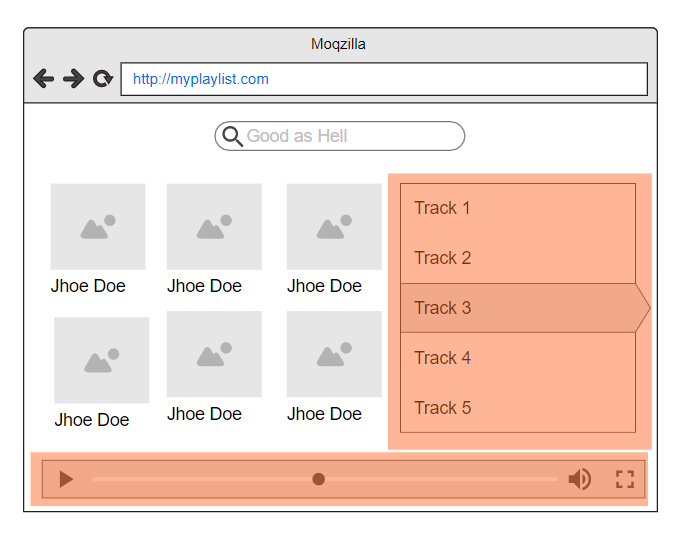Screen dimensions: 675x543
Task: Start playback with the play button
Action: 66,479
